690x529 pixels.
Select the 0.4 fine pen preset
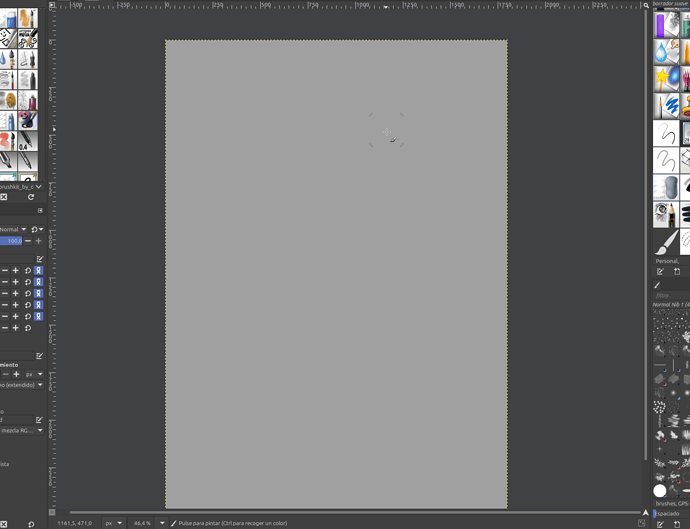28,141
